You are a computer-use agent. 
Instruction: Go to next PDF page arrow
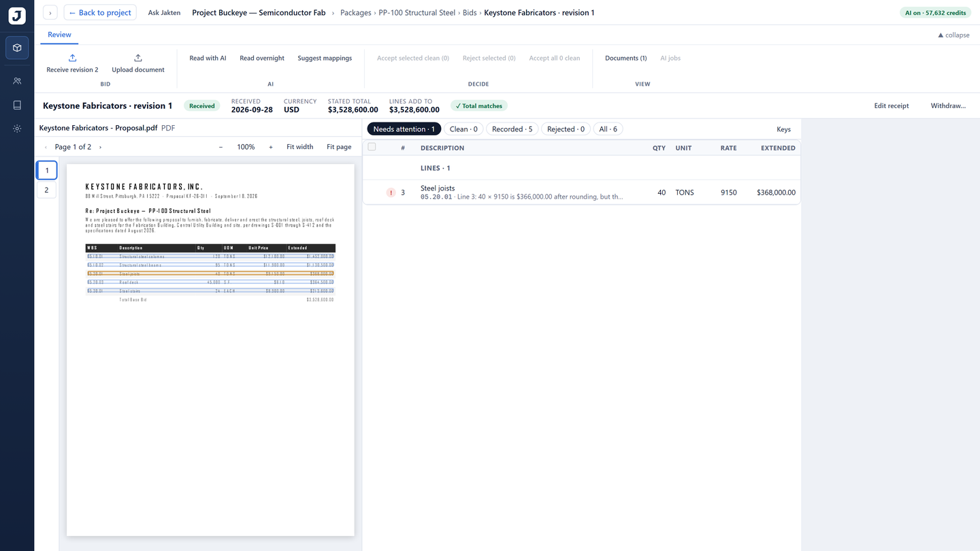[x=100, y=147]
